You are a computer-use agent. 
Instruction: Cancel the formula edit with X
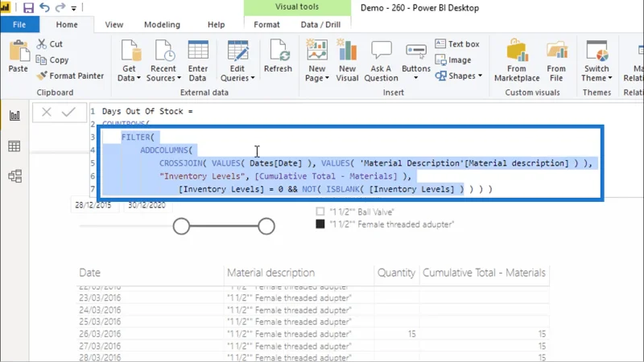47,112
